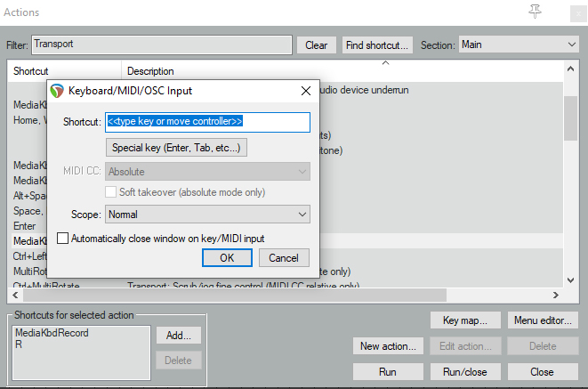Click Run/close button
588x389 pixels.
(x=465, y=372)
